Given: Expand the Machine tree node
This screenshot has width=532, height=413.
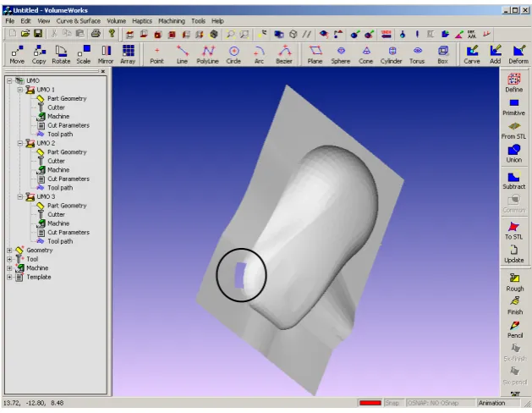Looking at the screenshot, I should [9, 268].
